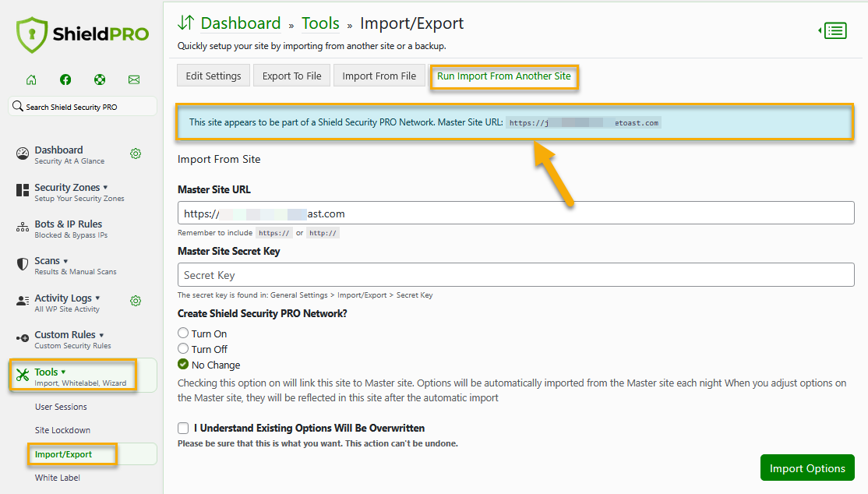Click the secret key location hint text
This screenshot has height=494, width=868.
point(305,295)
